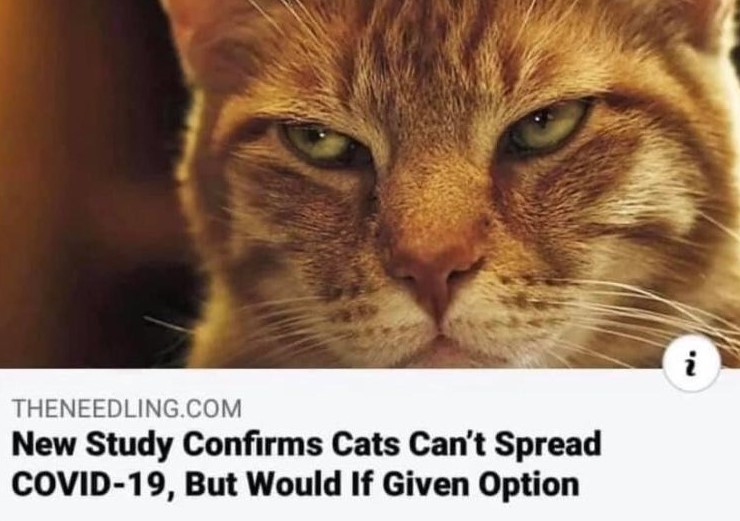740x521 pixels.
Task: Click the cat's eye on the left side
Action: tap(322, 144)
